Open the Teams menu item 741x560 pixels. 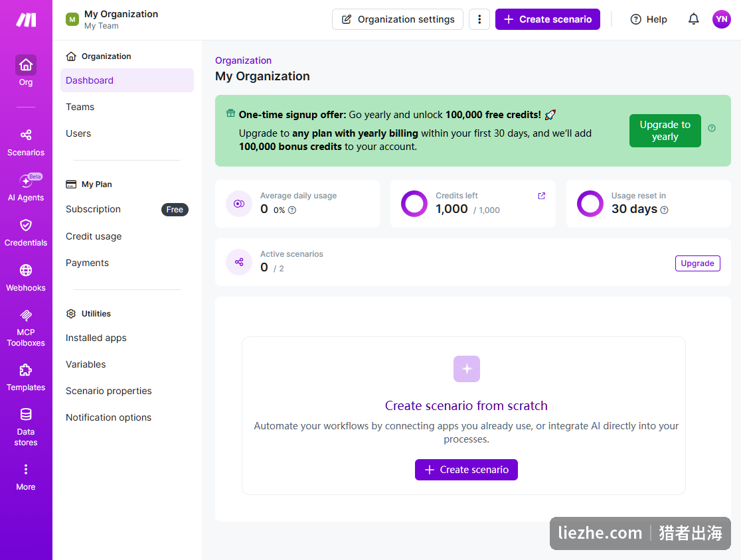pyautogui.click(x=127, y=107)
